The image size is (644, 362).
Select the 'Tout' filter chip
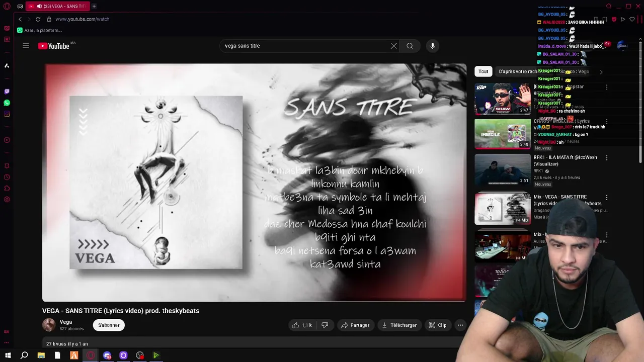coord(484,71)
